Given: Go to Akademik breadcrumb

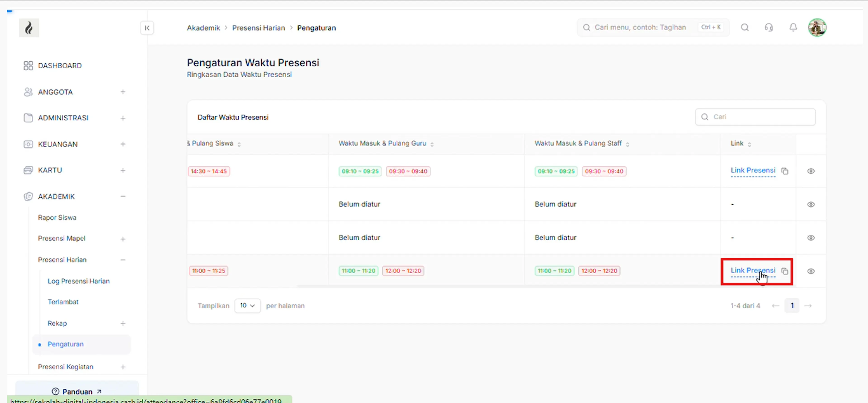Looking at the screenshot, I should [203, 28].
